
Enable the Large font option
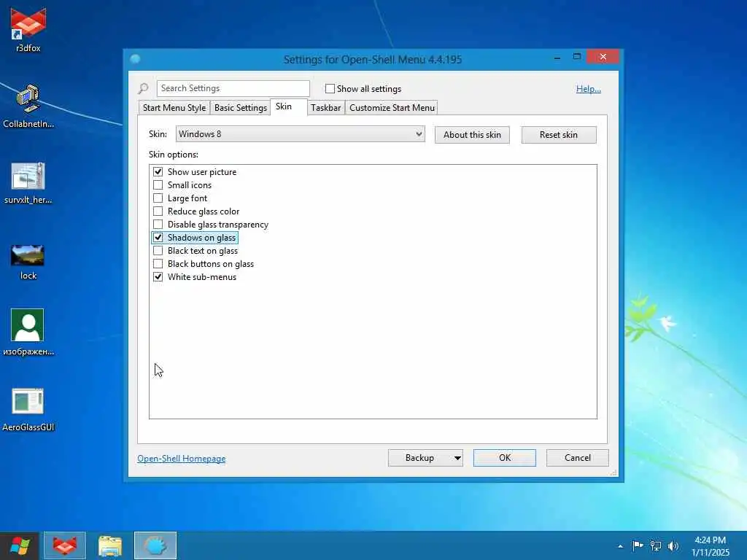pyautogui.click(x=158, y=198)
